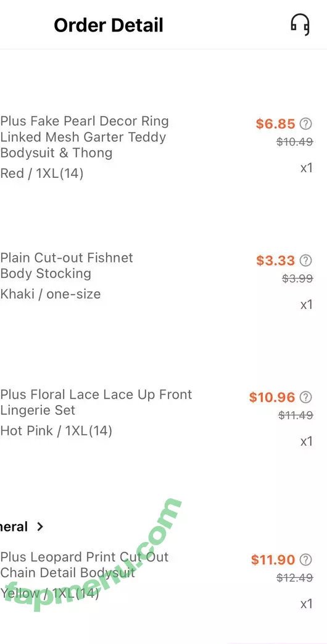Select the Red / 1XL(14) variant text
This screenshot has height=644, width=327.
(42, 174)
